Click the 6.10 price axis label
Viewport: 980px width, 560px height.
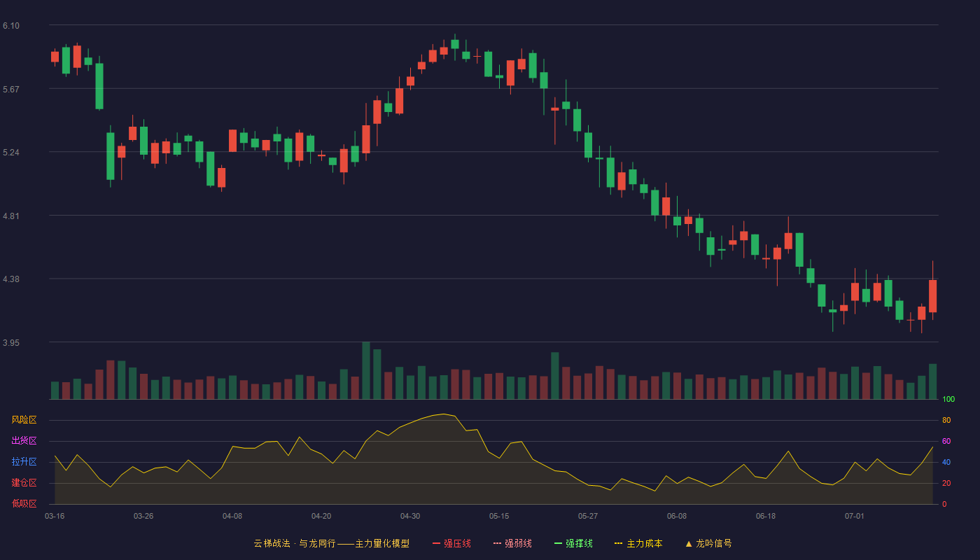[x=11, y=26]
